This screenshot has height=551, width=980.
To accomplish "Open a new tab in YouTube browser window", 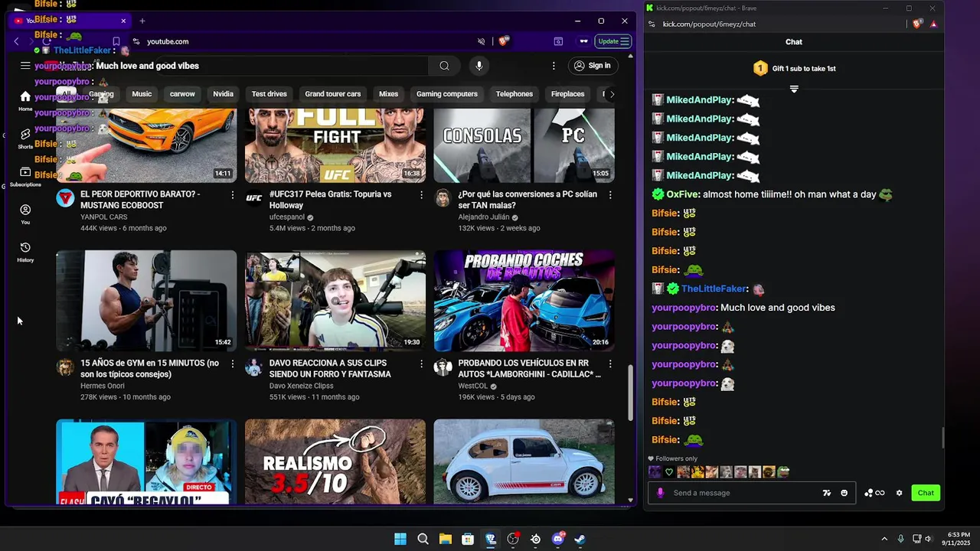I will [x=142, y=21].
